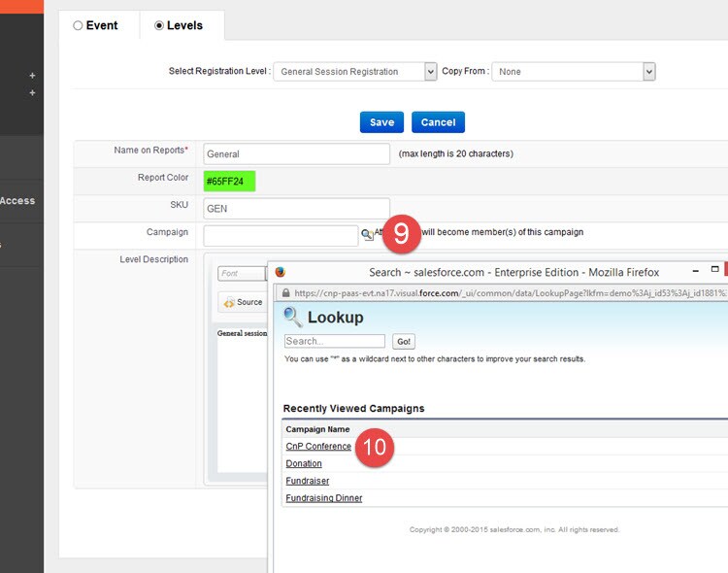Viewport: 728px width, 573px height.
Task: Select the Levels radio button
Action: (159, 25)
